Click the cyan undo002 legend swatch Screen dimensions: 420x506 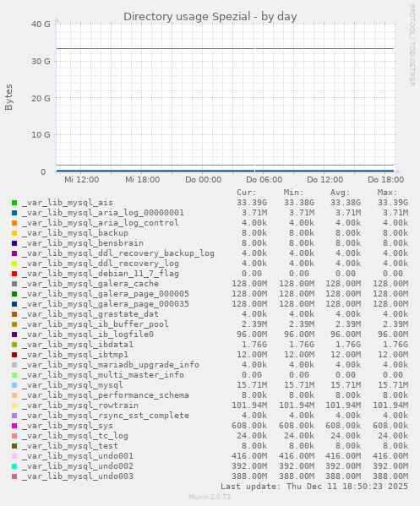pyautogui.click(x=14, y=466)
